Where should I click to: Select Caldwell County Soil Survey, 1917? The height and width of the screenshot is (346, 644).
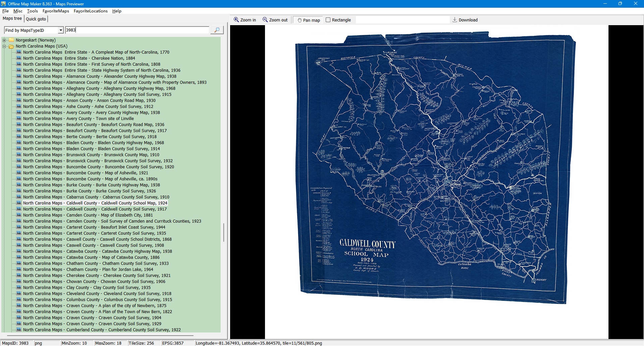(x=95, y=209)
